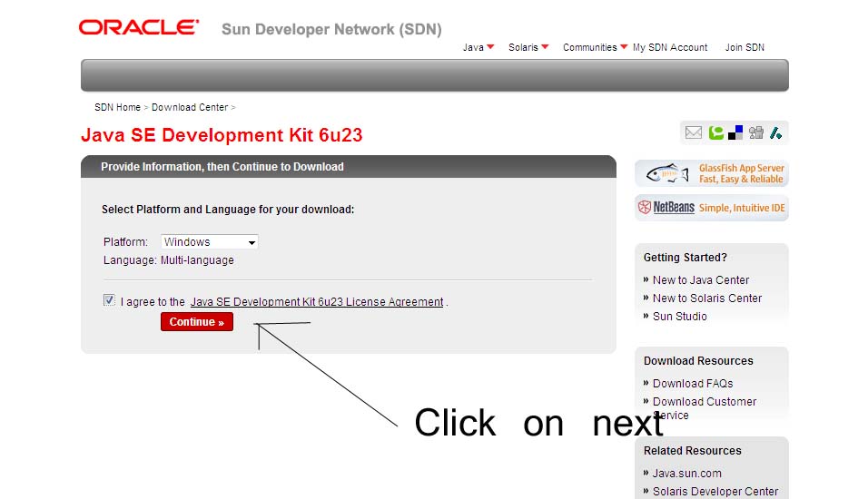Screen dimensions: 868x499
Task: Open Download FAQs link
Action: pyautogui.click(x=693, y=384)
